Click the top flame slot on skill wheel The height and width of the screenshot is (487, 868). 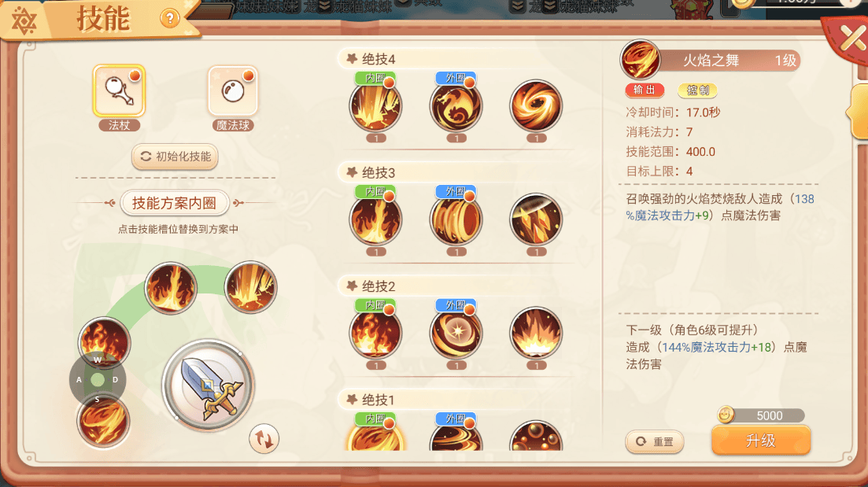coord(171,288)
